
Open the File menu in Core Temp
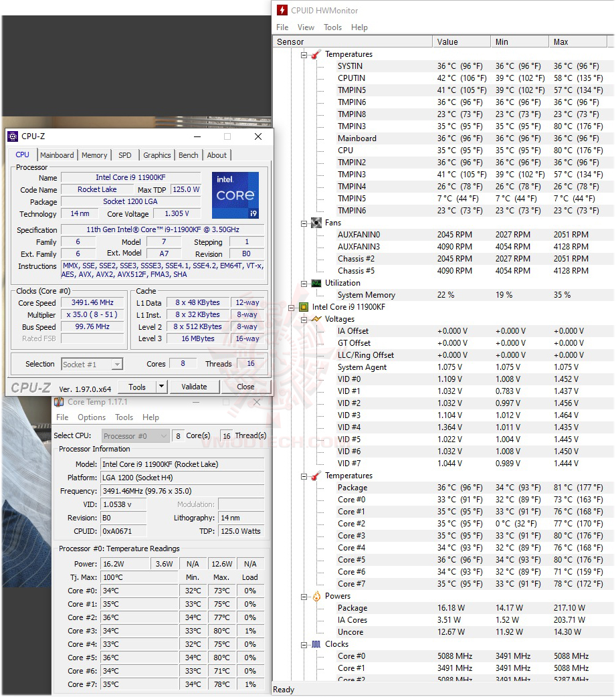(62, 417)
